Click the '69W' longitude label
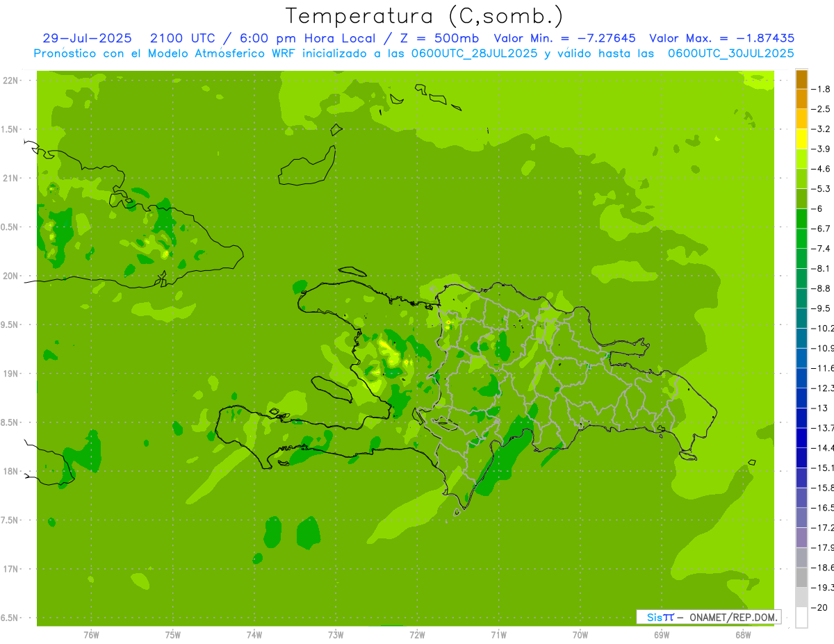834x644 pixels. 662,634
